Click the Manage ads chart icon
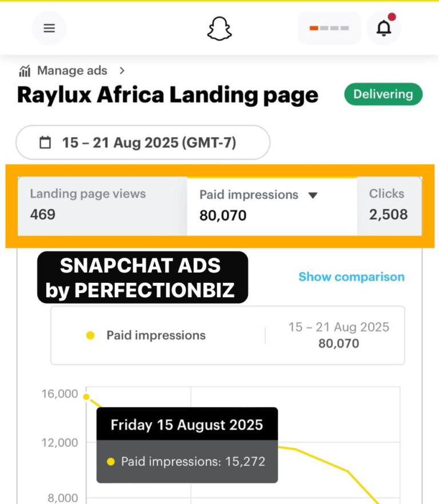Screen dimensions: 439x504 tap(25, 71)
